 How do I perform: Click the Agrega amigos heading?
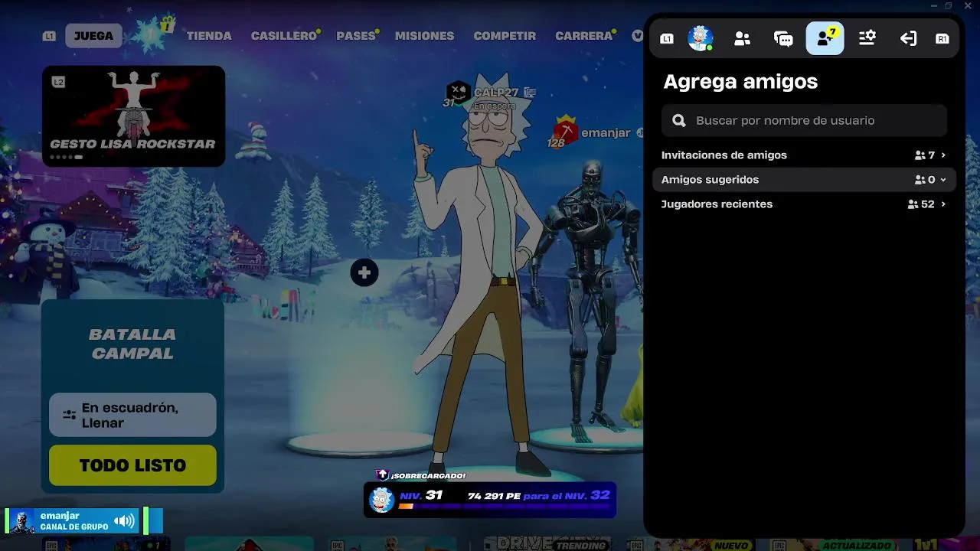[740, 81]
